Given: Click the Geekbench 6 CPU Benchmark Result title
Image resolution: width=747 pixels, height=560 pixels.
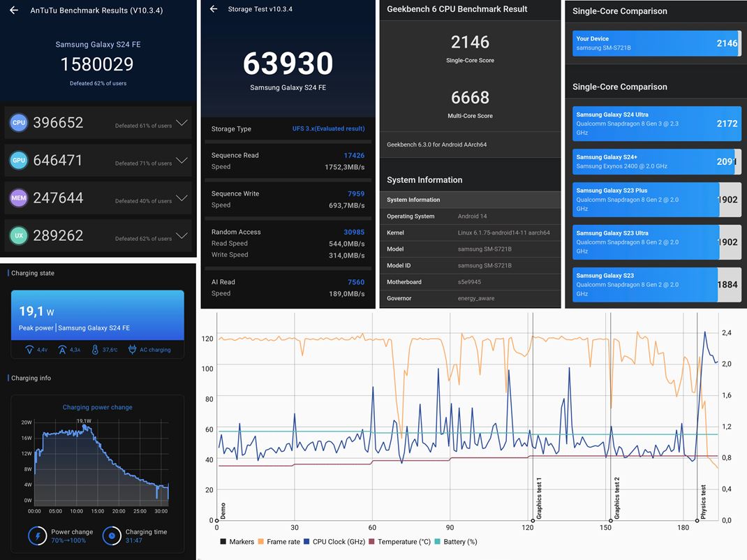Looking at the screenshot, I should [x=457, y=9].
